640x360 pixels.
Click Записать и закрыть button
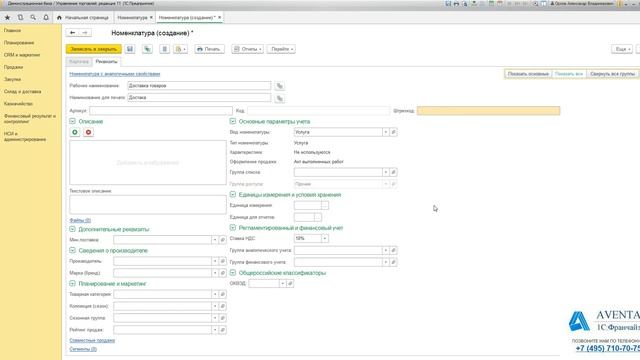pos(93,49)
